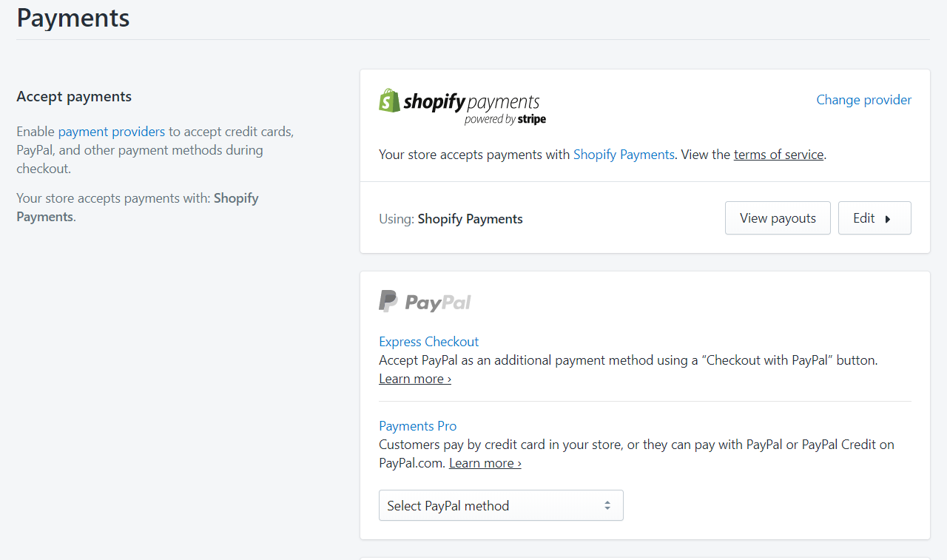This screenshot has width=947, height=560.
Task: Open View payouts
Action: tap(778, 218)
